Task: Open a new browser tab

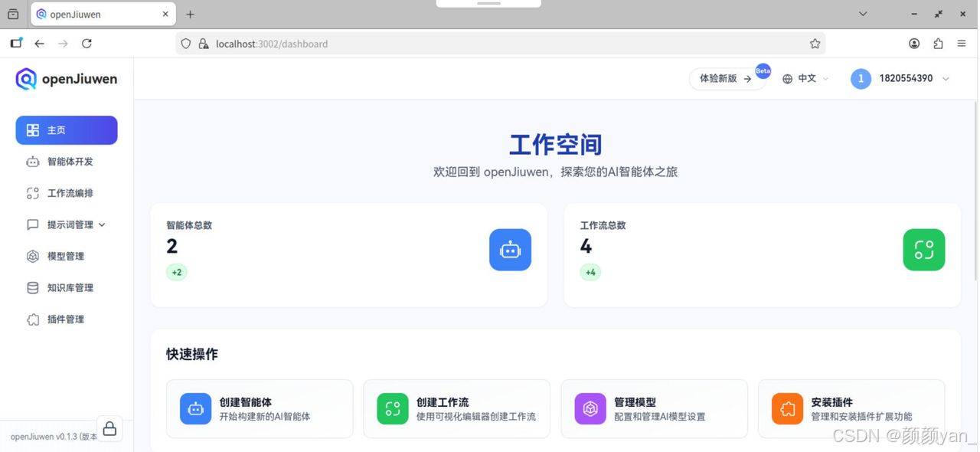Action: coord(190,14)
